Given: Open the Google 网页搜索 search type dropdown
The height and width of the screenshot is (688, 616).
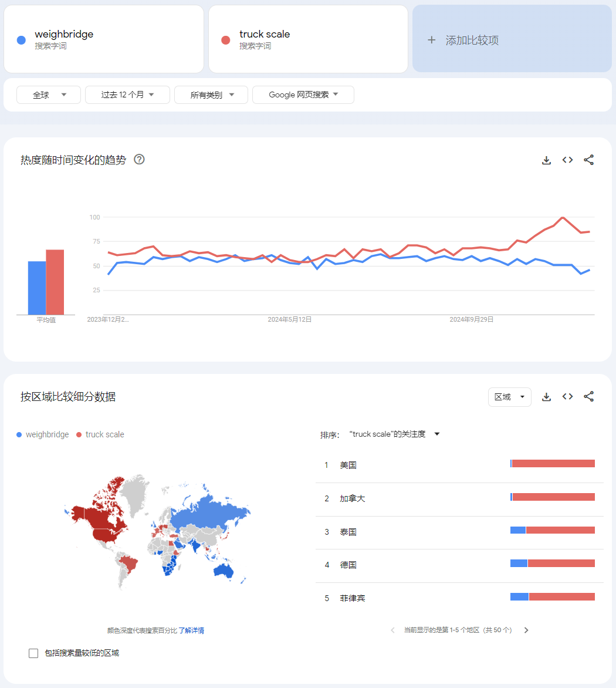Looking at the screenshot, I should click(303, 95).
